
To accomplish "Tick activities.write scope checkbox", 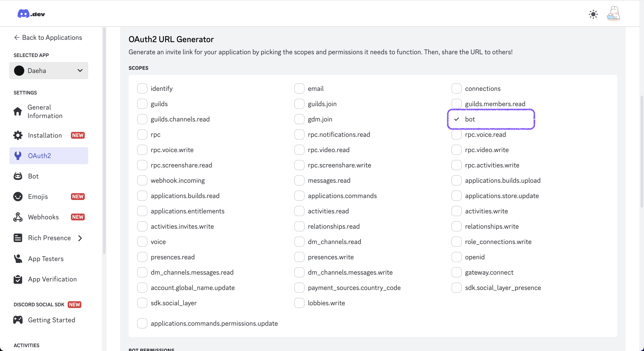I will point(456,211).
